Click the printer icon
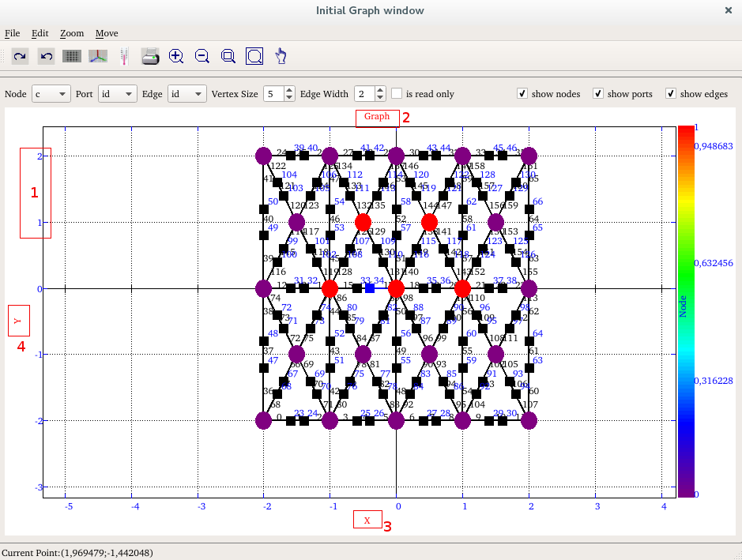742x560 pixels. click(x=150, y=56)
